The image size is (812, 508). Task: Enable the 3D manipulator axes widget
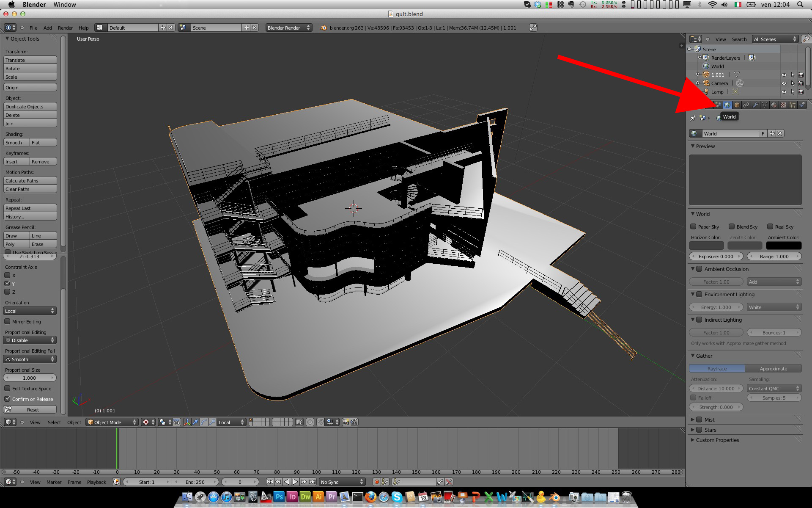[x=187, y=422]
